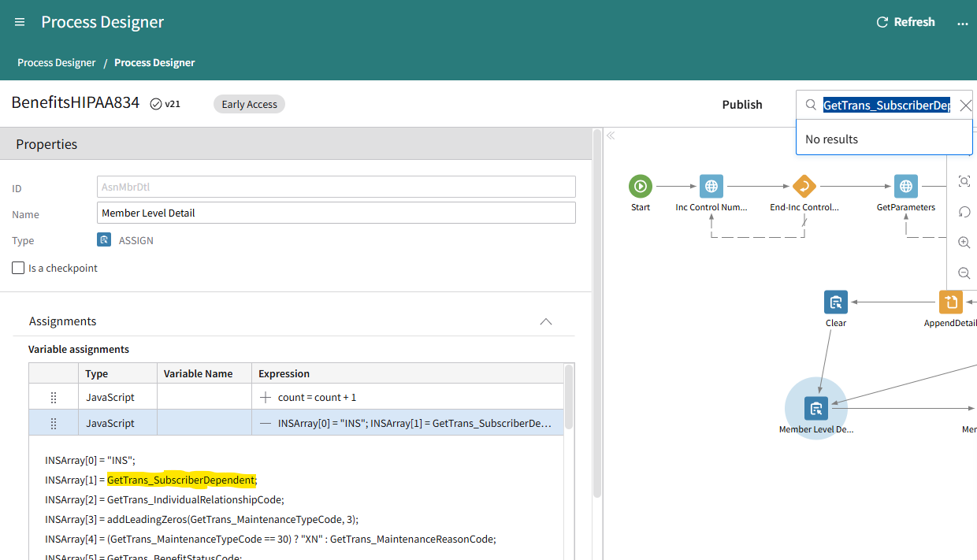Image resolution: width=977 pixels, height=560 pixels.
Task: Click highlighted GetTrans_SubscriberDependent text
Action: [181, 480]
